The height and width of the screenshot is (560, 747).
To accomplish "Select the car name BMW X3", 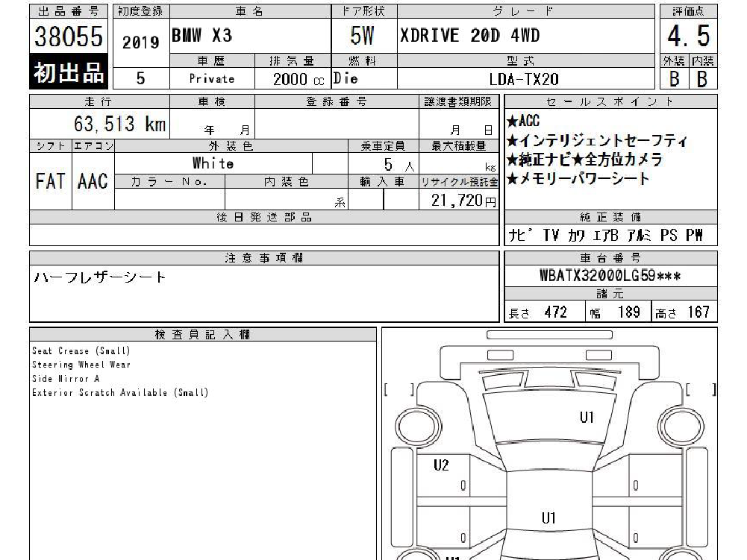I will [x=201, y=35].
